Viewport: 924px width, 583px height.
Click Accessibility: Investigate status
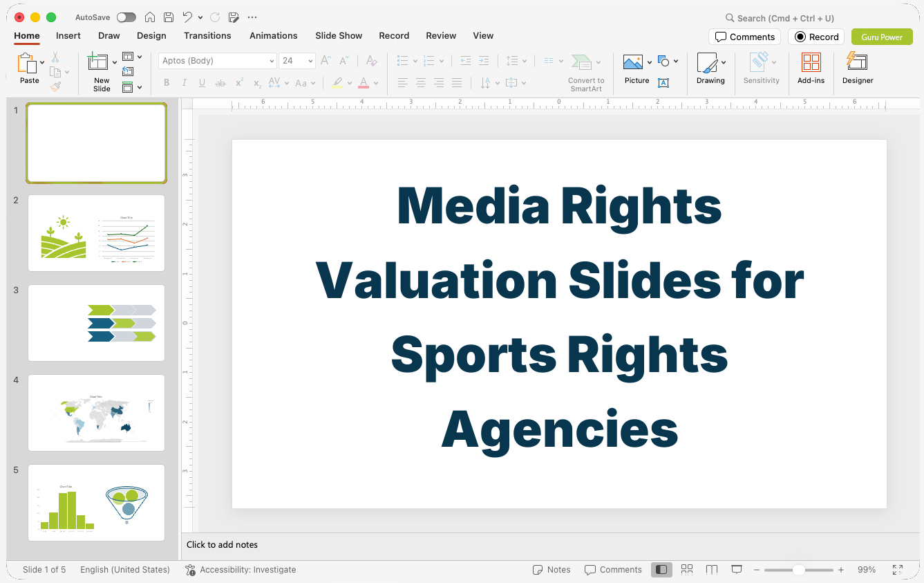click(241, 570)
